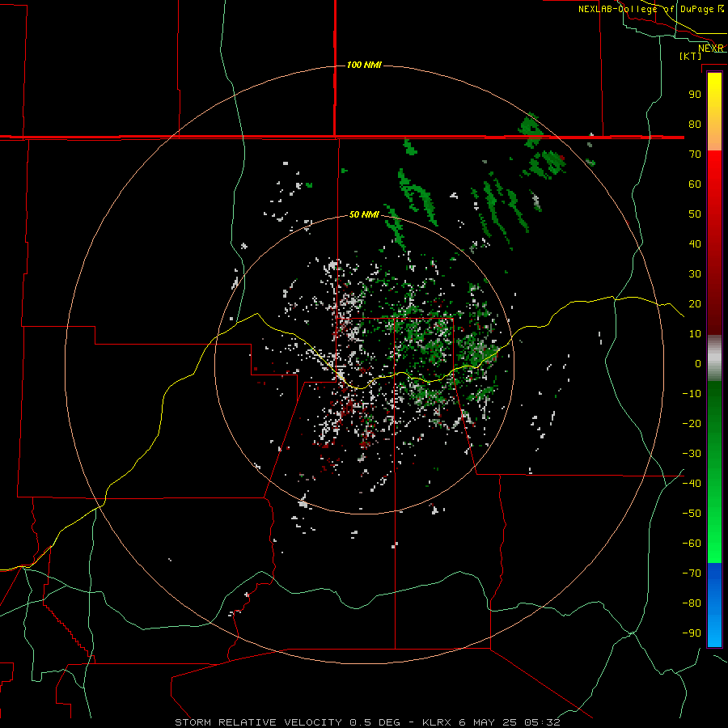Click the -40 value on the velocity scale
728x728 pixels.
692,484
